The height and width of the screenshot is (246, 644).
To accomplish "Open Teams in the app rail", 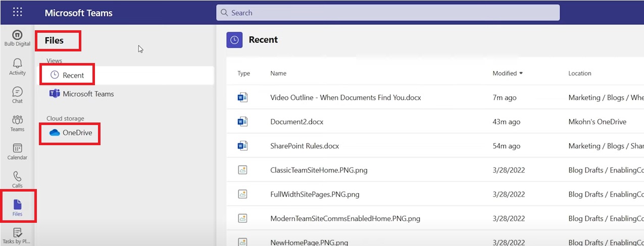I will [x=17, y=123].
